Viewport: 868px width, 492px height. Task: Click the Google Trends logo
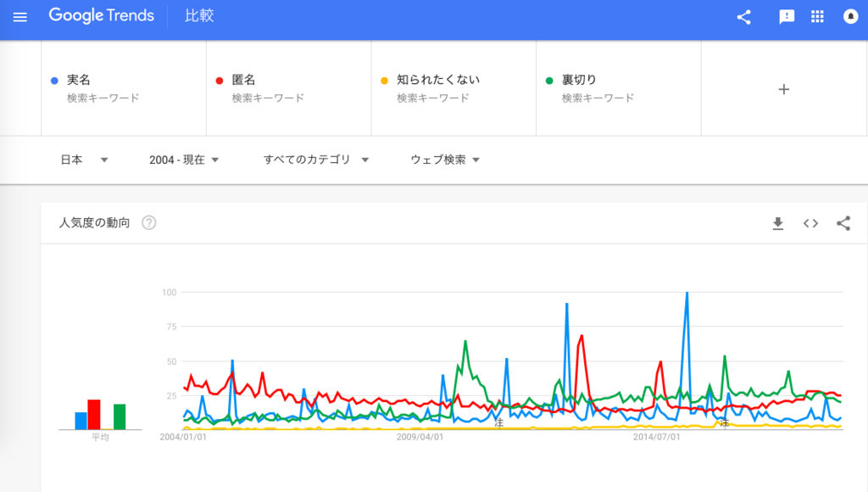(101, 15)
